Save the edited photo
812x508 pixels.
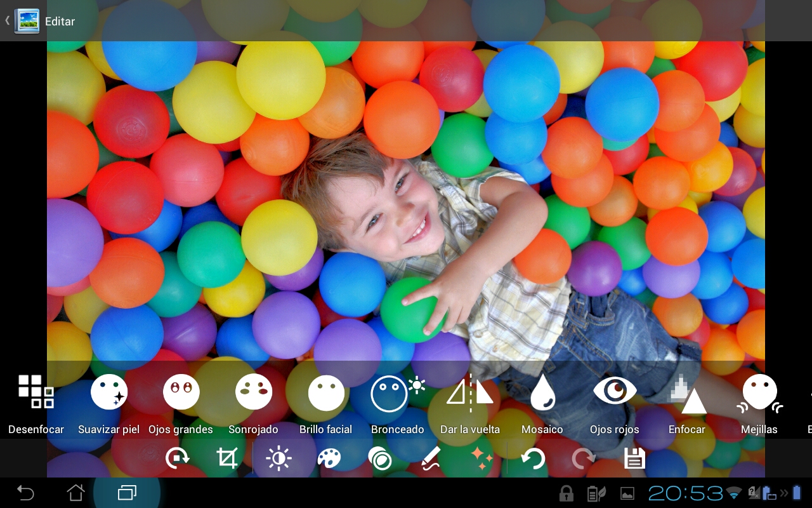click(634, 458)
